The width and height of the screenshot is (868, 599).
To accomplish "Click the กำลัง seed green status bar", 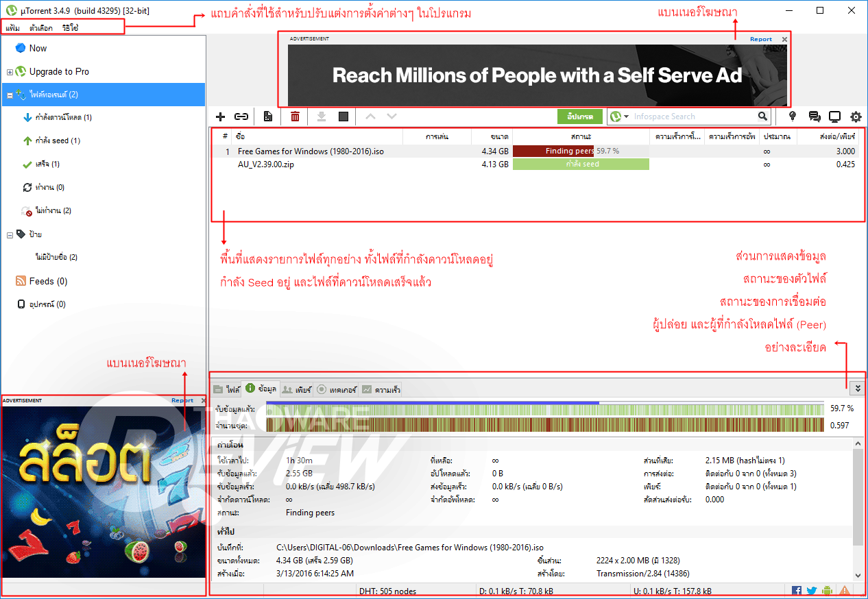I will coord(581,164).
